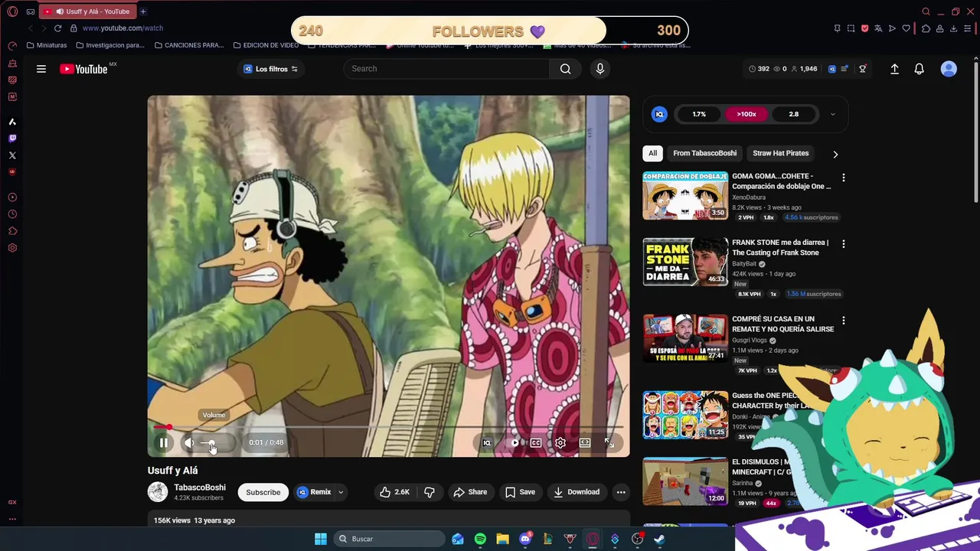Screen dimensions: 980x551
Task: Open the Windows Start menu
Action: tap(321, 539)
